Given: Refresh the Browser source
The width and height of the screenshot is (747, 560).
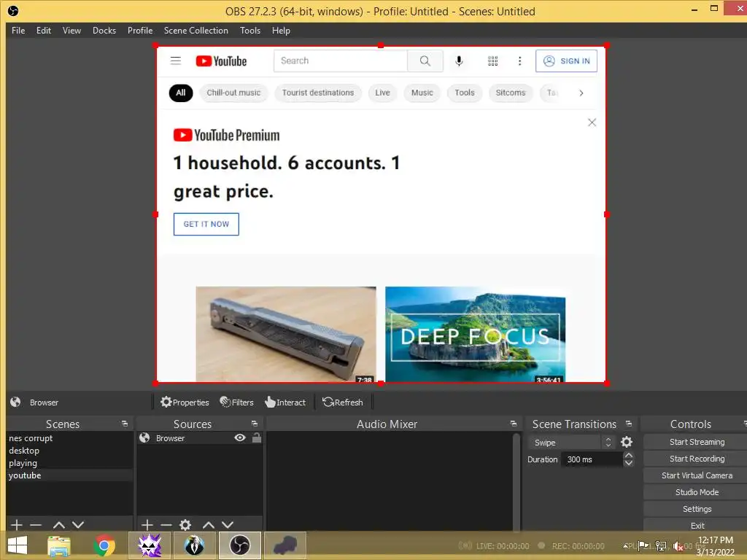Looking at the screenshot, I should tap(343, 402).
